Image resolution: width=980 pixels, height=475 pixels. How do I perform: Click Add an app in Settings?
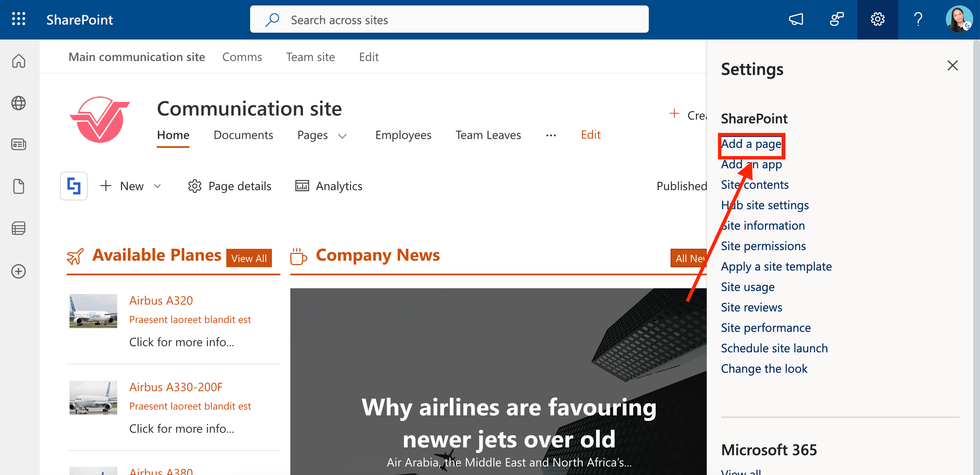[x=751, y=164]
